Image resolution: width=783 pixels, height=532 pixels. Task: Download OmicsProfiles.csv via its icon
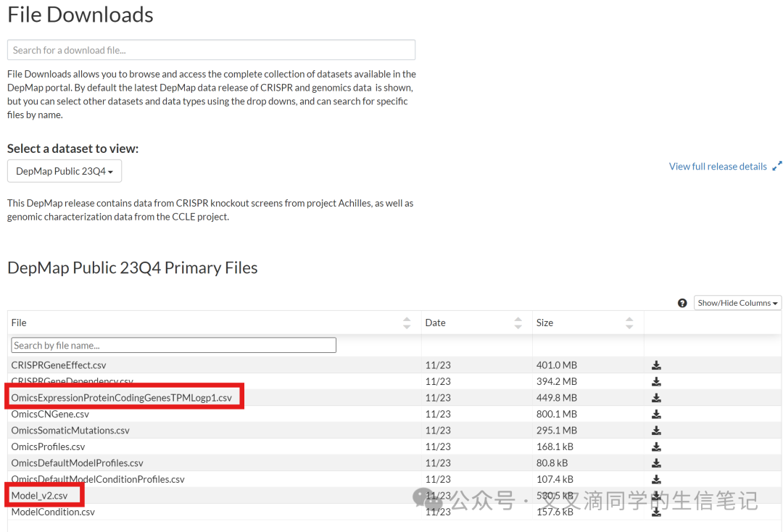click(656, 446)
